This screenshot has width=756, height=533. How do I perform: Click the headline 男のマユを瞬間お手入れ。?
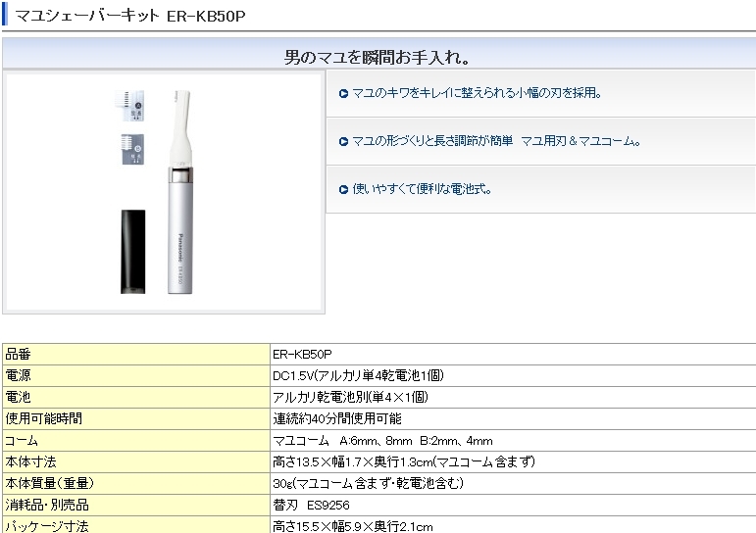point(378,58)
